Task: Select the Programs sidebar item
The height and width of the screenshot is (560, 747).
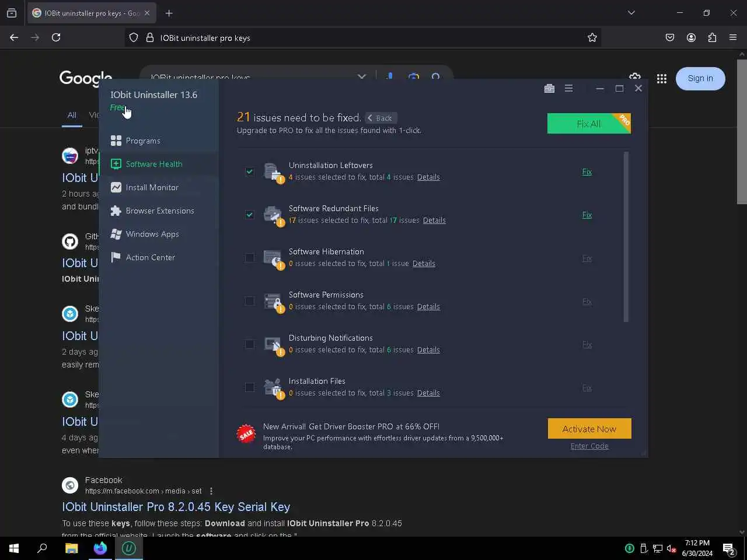Action: [x=159, y=141]
